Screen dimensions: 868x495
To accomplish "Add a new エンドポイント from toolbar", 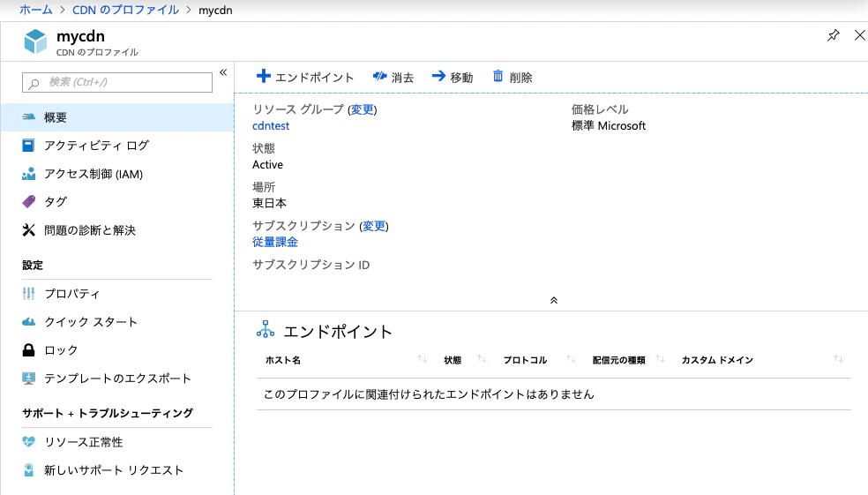I will 305,77.
